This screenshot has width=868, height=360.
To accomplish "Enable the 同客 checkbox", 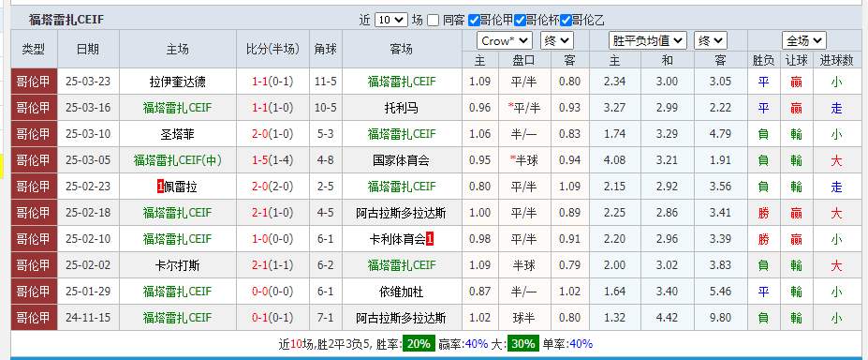I will [434, 21].
